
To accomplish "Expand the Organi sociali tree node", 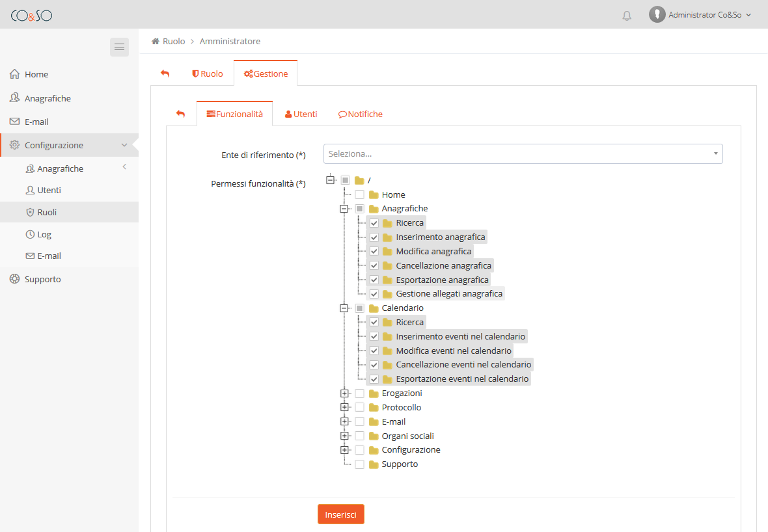I will (344, 436).
